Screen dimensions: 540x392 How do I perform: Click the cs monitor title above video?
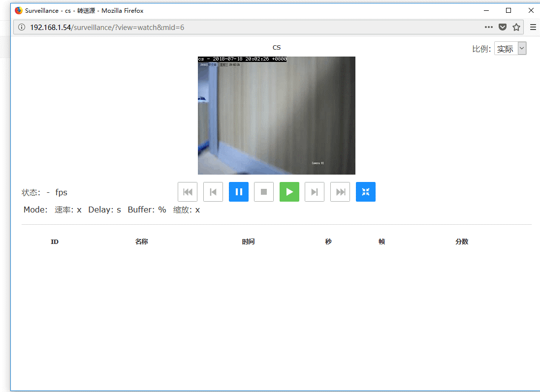277,48
